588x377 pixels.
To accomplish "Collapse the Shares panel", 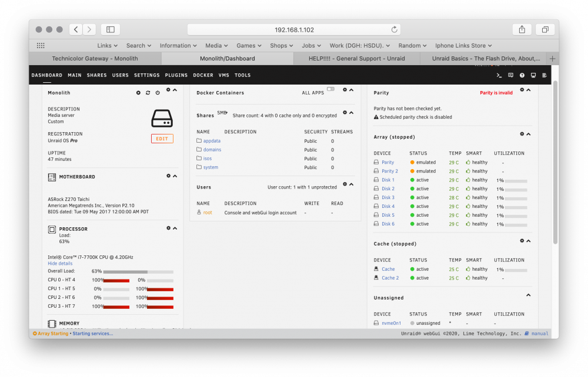I will [352, 112].
